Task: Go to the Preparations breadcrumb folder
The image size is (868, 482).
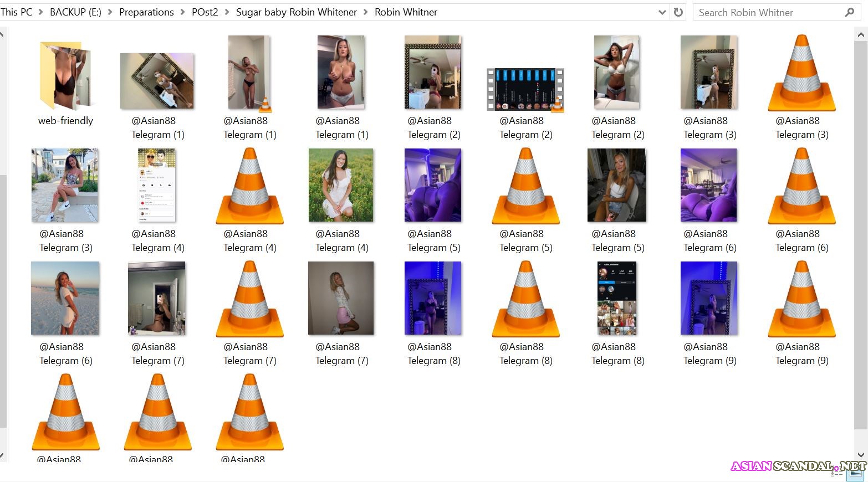Action: pyautogui.click(x=146, y=12)
